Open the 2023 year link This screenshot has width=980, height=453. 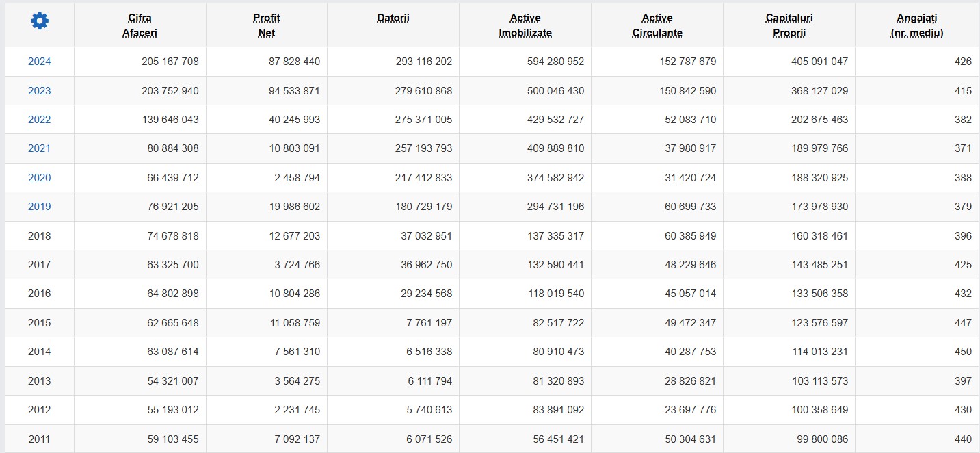click(x=40, y=91)
